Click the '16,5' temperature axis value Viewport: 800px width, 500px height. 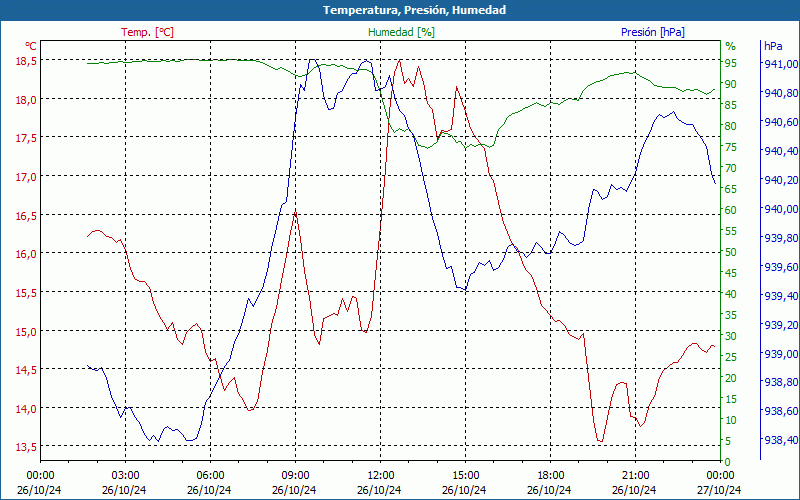coord(26,216)
